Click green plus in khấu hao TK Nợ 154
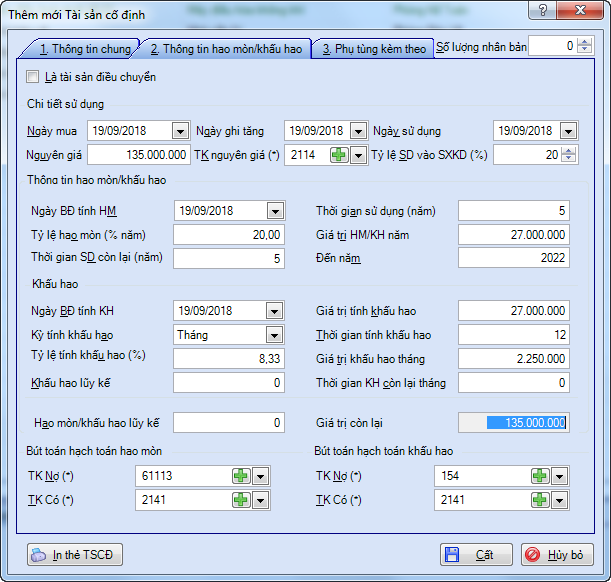 click(540, 476)
